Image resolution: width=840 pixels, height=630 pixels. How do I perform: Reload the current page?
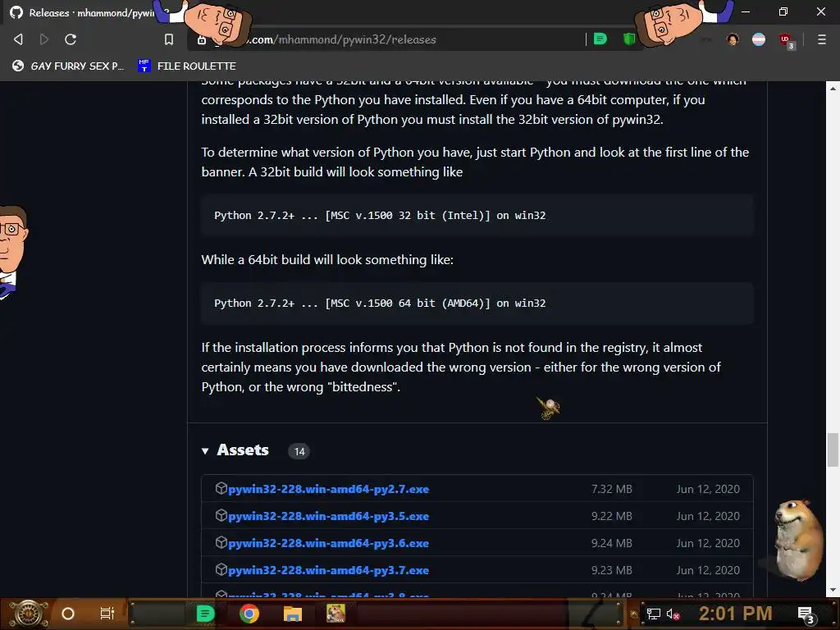pos(71,39)
